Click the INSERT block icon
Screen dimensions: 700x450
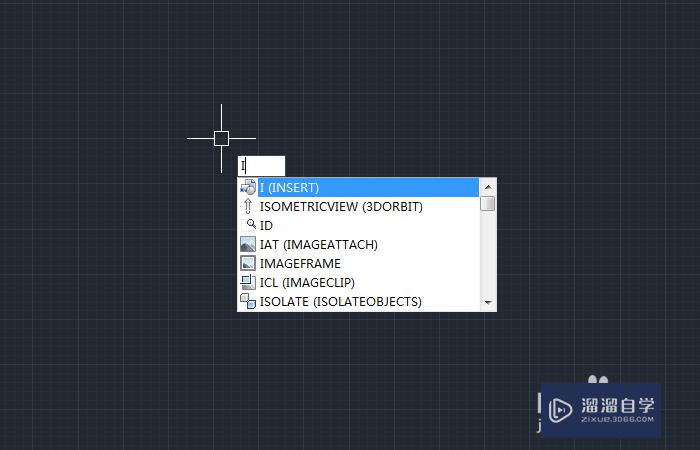248,188
